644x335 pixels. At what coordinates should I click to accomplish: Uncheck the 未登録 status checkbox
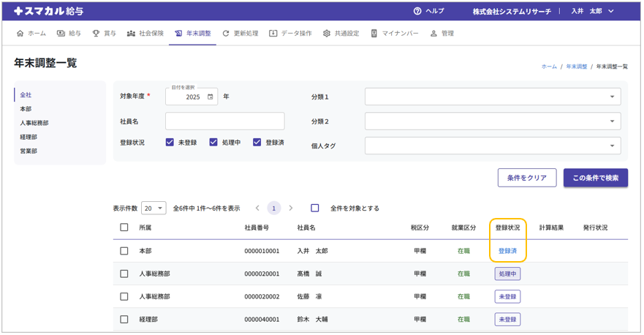tap(170, 143)
